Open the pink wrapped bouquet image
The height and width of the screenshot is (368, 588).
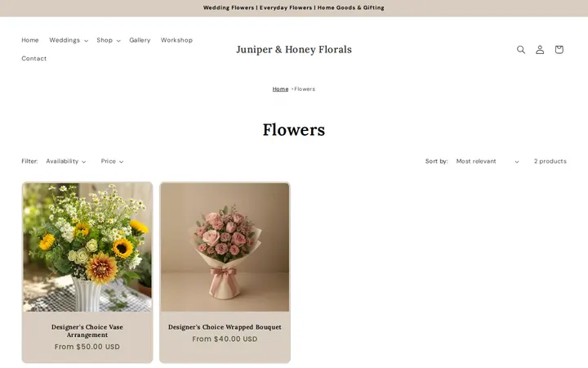[225, 247]
